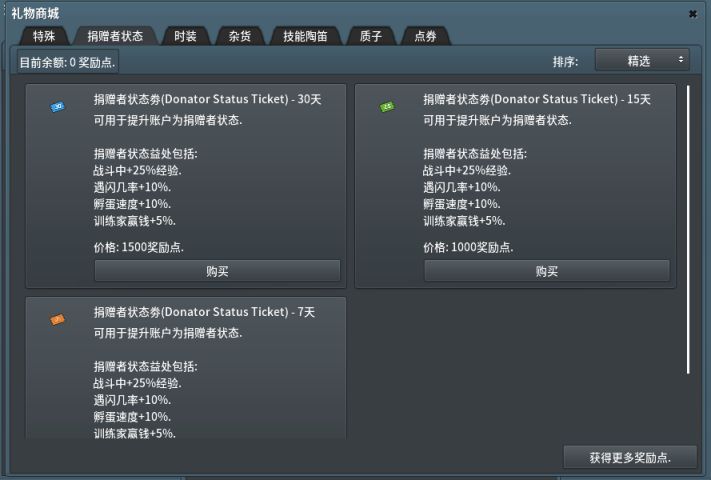Click the orange 7-day donator ticket icon
The image size is (711, 480).
pos(57,319)
